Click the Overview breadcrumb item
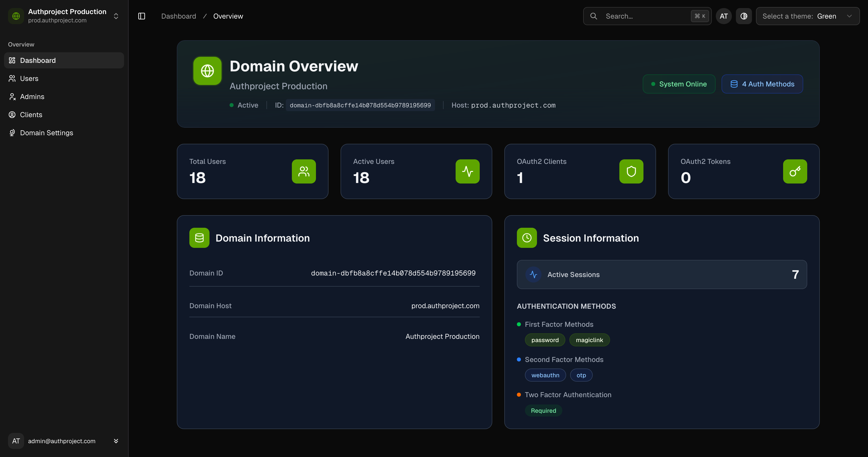The width and height of the screenshot is (868, 457). point(228,16)
